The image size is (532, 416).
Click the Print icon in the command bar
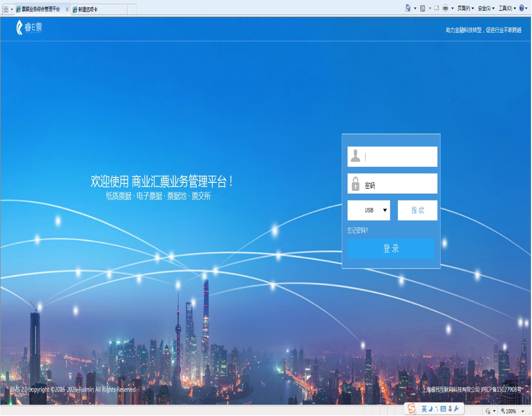[445, 8]
